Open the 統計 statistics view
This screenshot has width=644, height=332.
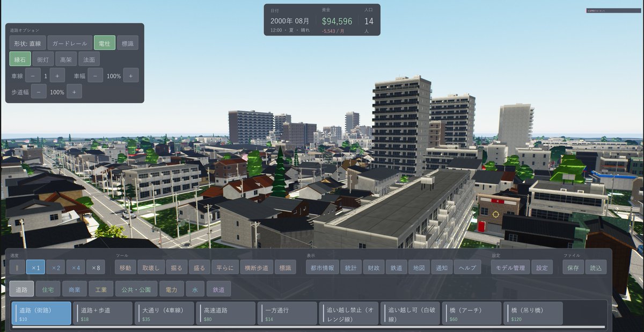[x=351, y=267]
